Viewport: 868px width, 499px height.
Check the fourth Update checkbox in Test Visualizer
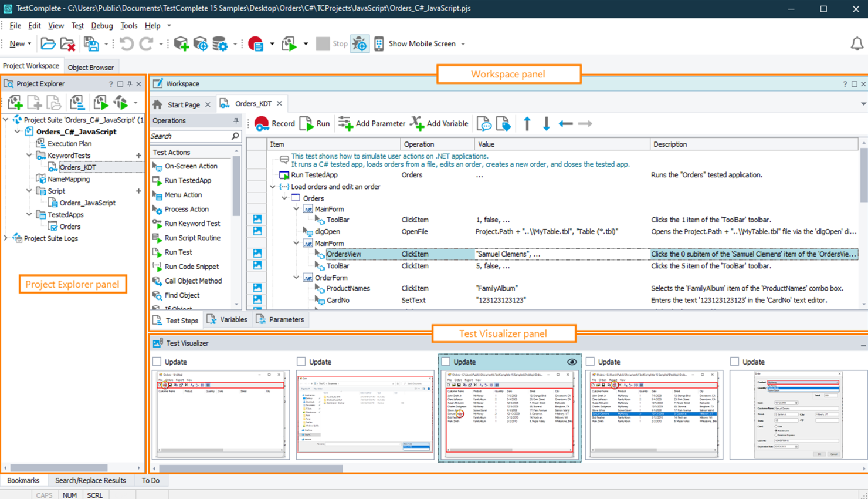pos(590,362)
